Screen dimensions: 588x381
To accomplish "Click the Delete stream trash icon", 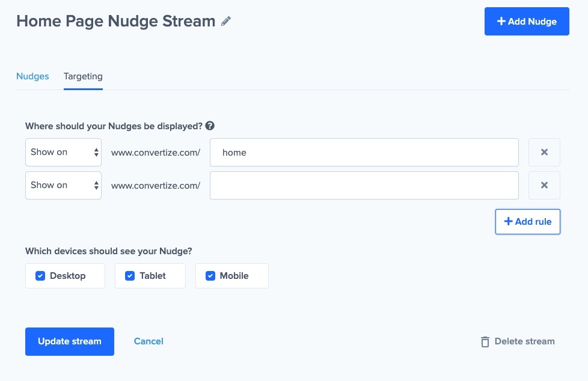I will pyautogui.click(x=485, y=341).
